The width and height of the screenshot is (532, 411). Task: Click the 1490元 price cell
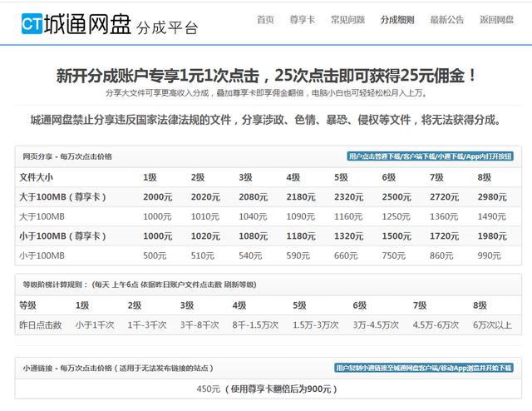tap(492, 216)
